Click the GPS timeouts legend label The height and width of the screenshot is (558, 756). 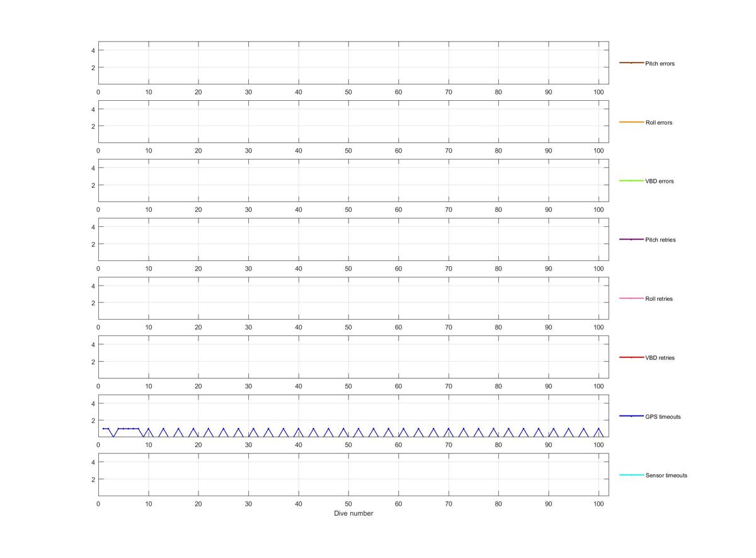[x=663, y=417]
